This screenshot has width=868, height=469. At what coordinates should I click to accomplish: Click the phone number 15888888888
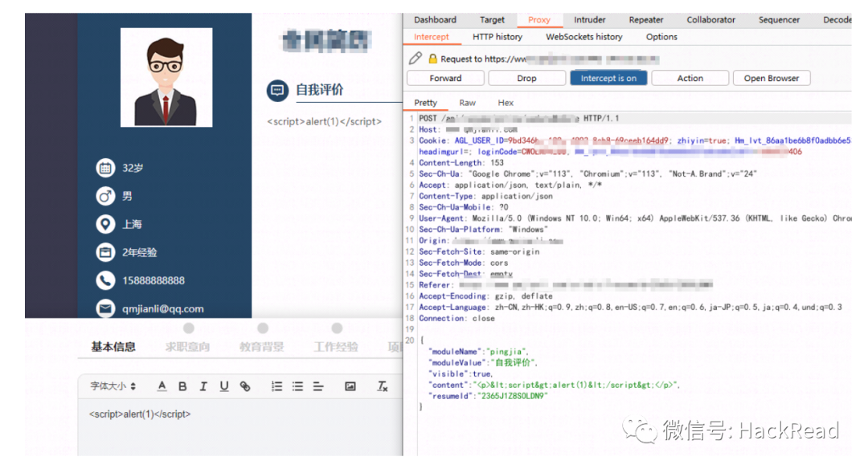coord(154,280)
